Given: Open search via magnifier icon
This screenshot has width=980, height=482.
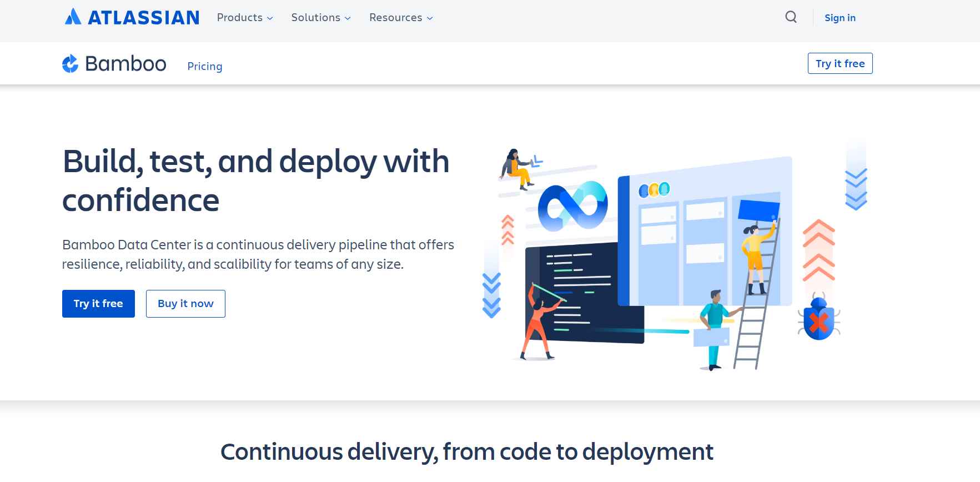Looking at the screenshot, I should click(791, 17).
